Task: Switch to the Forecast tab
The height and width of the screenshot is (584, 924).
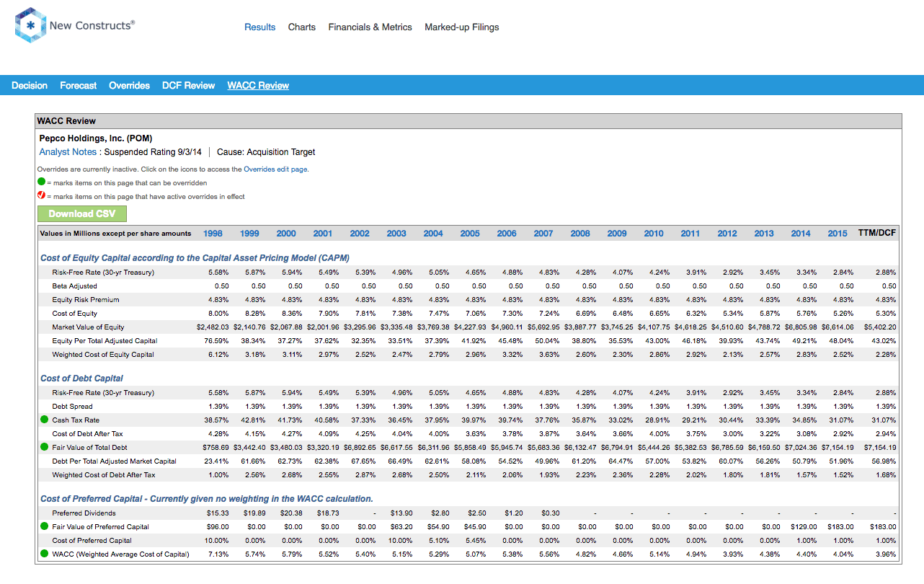Action: [x=78, y=85]
